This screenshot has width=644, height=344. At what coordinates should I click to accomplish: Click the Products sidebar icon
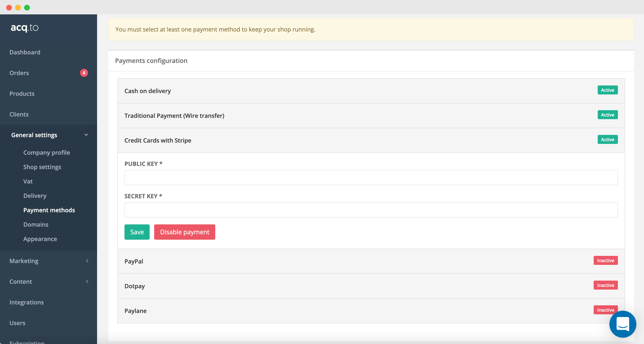coord(22,93)
